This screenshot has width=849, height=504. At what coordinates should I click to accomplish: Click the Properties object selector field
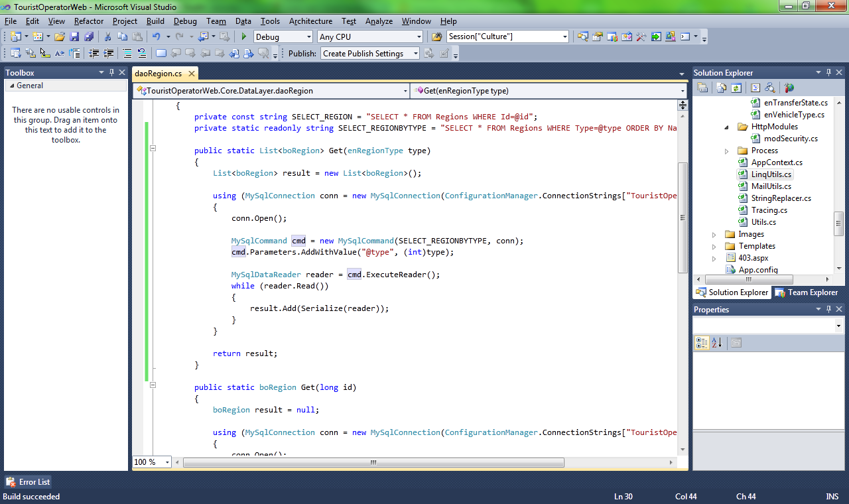tap(768, 326)
